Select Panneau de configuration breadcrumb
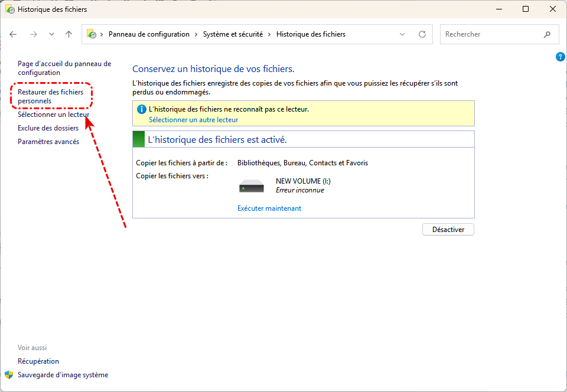The width and height of the screenshot is (567, 392). (149, 34)
